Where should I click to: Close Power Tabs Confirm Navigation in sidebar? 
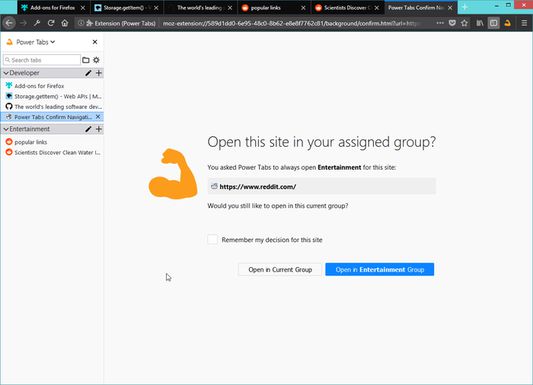point(98,117)
